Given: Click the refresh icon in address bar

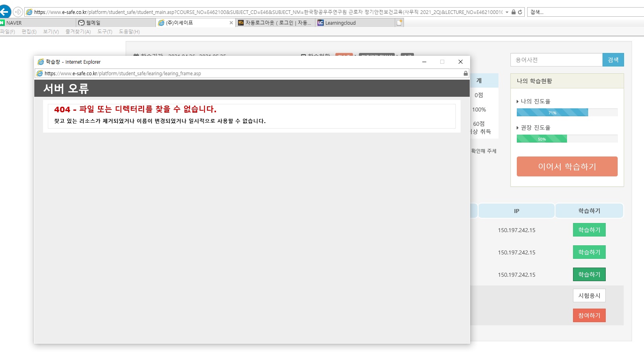Looking at the screenshot, I should 520,12.
